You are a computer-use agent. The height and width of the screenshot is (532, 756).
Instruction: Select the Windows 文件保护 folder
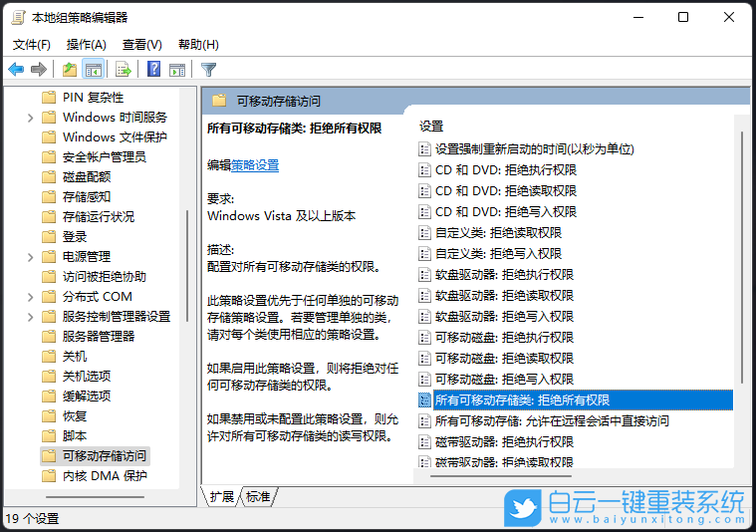(115, 137)
